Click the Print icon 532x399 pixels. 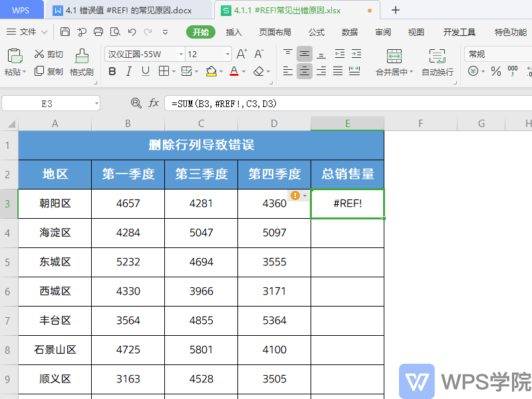98,32
